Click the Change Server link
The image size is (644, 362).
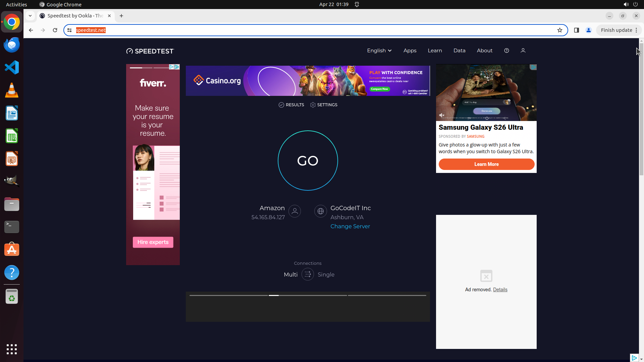point(350,226)
